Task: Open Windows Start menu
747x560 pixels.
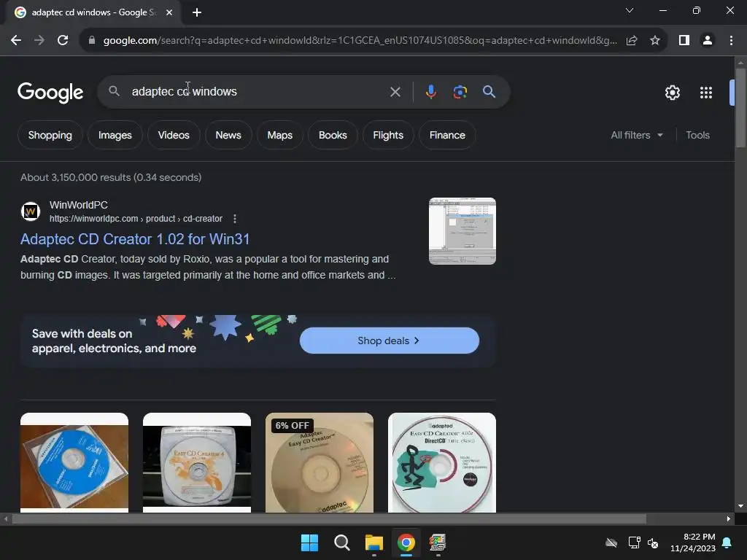Action: pyautogui.click(x=309, y=542)
